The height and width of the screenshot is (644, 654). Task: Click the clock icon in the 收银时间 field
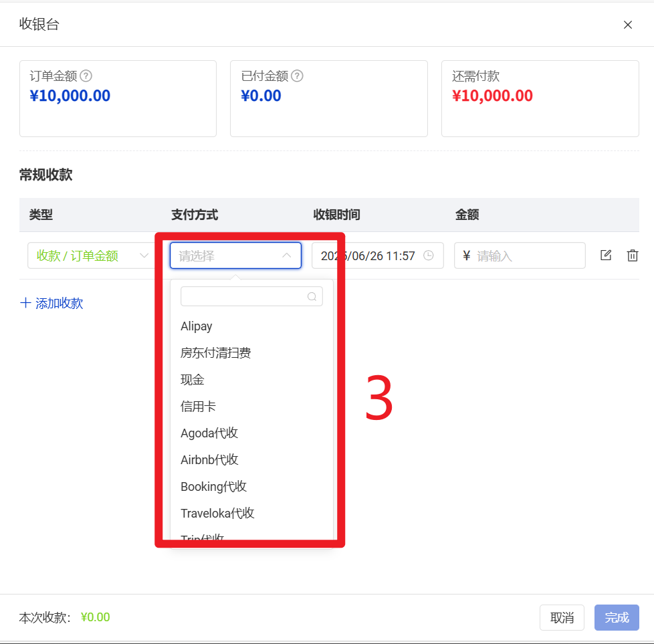click(429, 255)
